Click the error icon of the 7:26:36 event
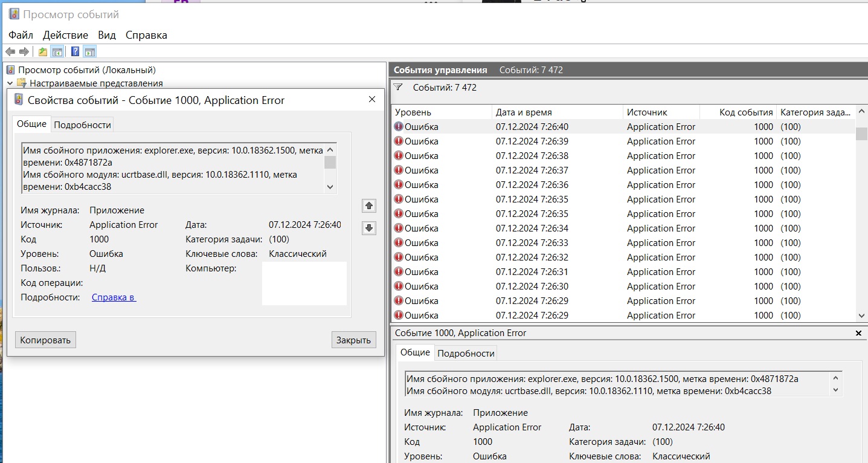This screenshot has height=463, width=868. [x=399, y=185]
